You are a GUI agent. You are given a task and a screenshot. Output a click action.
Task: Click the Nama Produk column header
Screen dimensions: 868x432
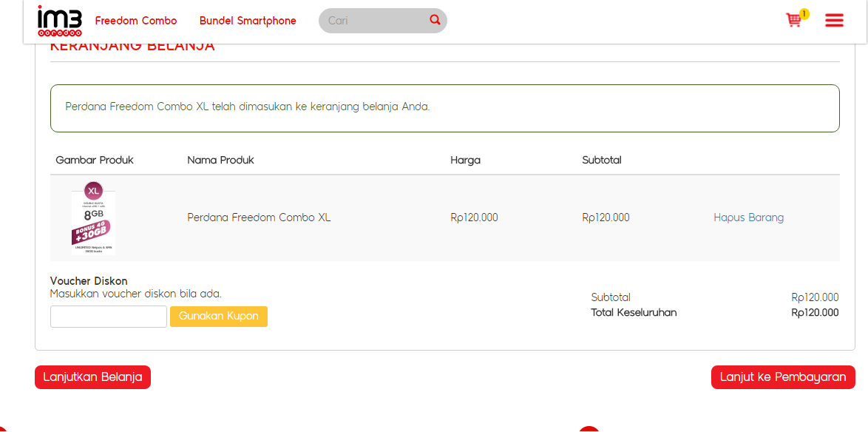pos(220,160)
